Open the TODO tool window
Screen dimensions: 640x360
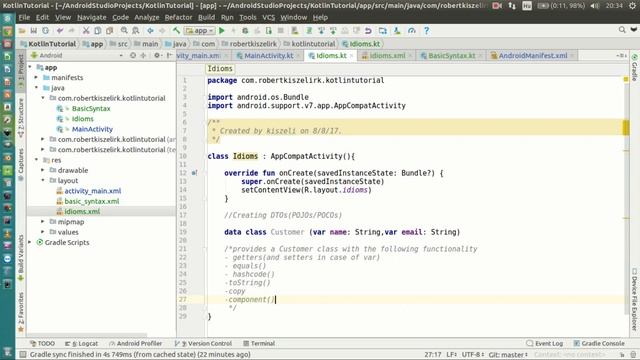42,343
